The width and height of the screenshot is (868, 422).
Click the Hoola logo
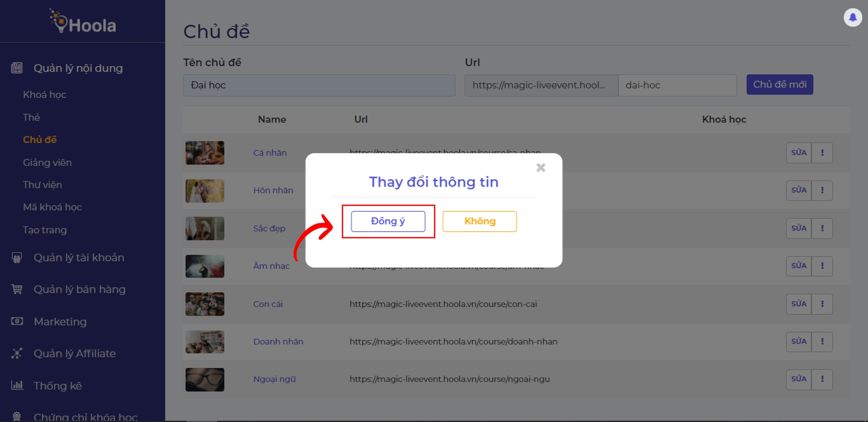[83, 22]
